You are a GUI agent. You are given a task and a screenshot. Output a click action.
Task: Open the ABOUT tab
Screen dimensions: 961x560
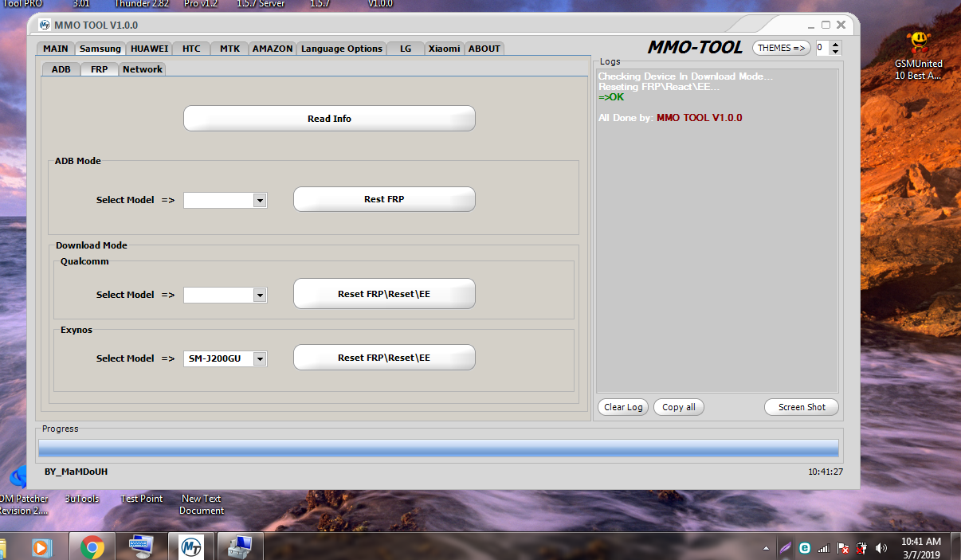click(484, 49)
